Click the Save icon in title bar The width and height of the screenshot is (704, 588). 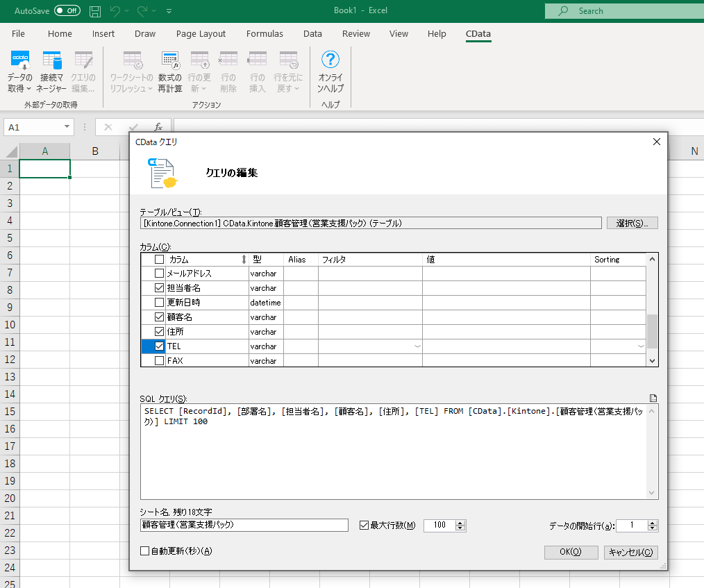tap(95, 11)
